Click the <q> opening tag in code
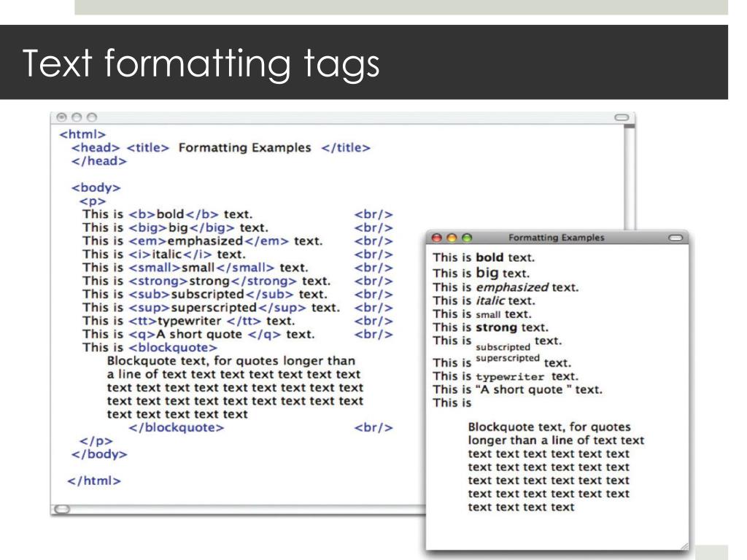The width and height of the screenshot is (747, 560). point(142,334)
